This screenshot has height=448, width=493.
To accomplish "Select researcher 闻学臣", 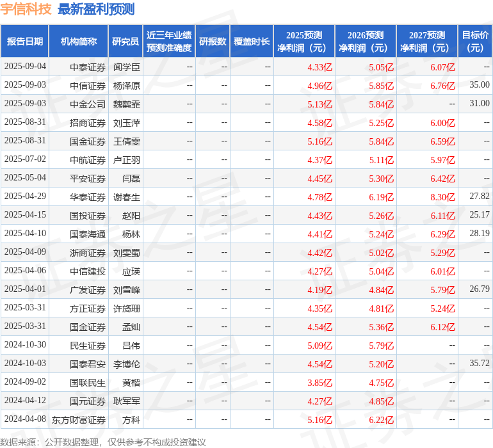I will click(127, 67).
